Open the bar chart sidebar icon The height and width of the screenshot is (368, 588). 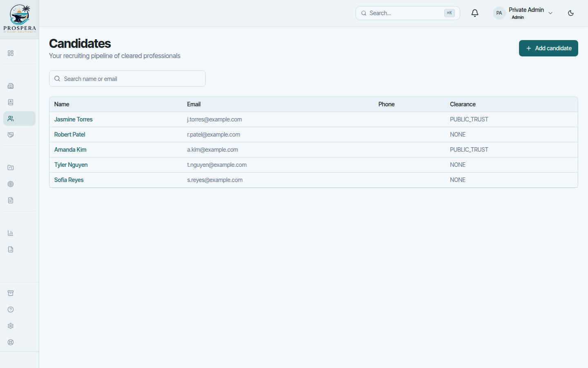[11, 233]
